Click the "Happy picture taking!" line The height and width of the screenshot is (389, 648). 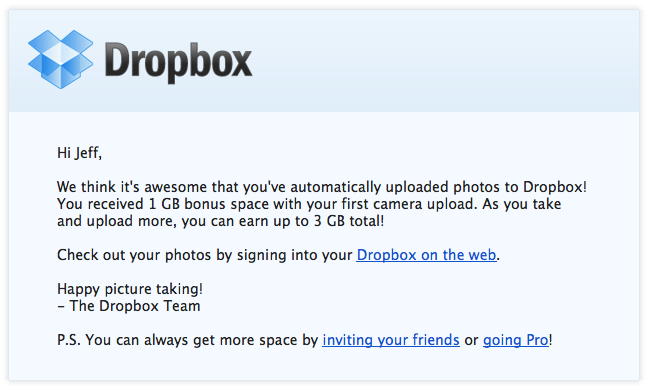click(130, 289)
